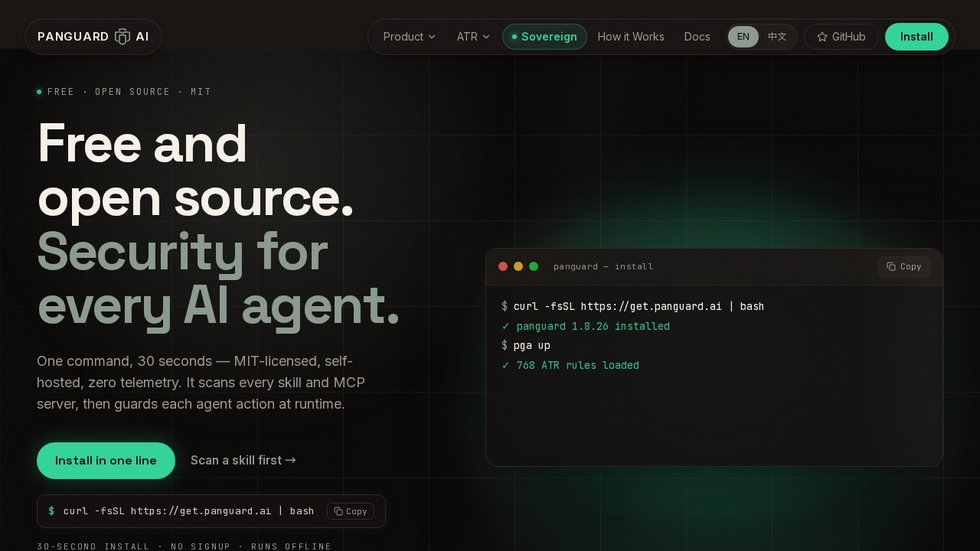Image resolution: width=980 pixels, height=551 pixels.
Task: Open the Sovereign nav item
Action: [544, 37]
